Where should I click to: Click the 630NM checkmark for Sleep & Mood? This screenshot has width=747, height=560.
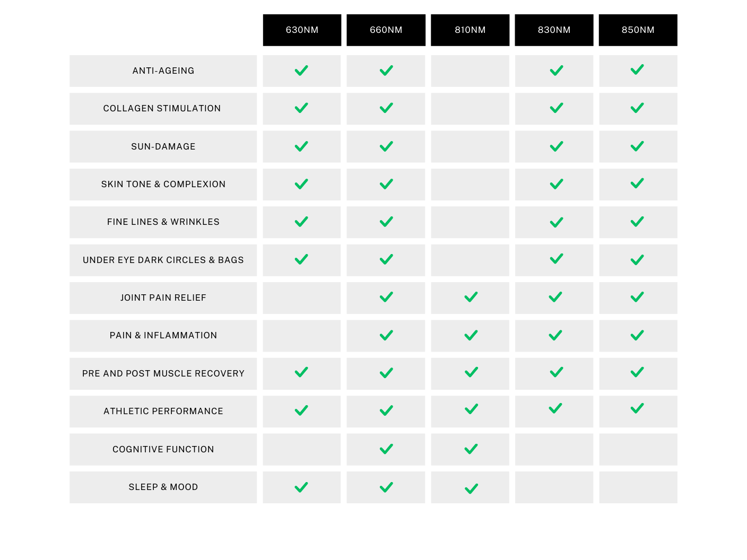point(301,487)
